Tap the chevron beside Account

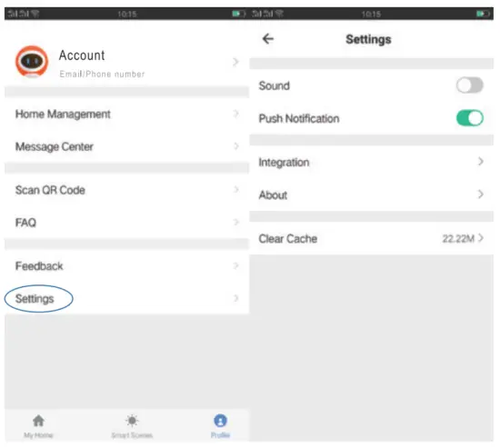[235, 62]
